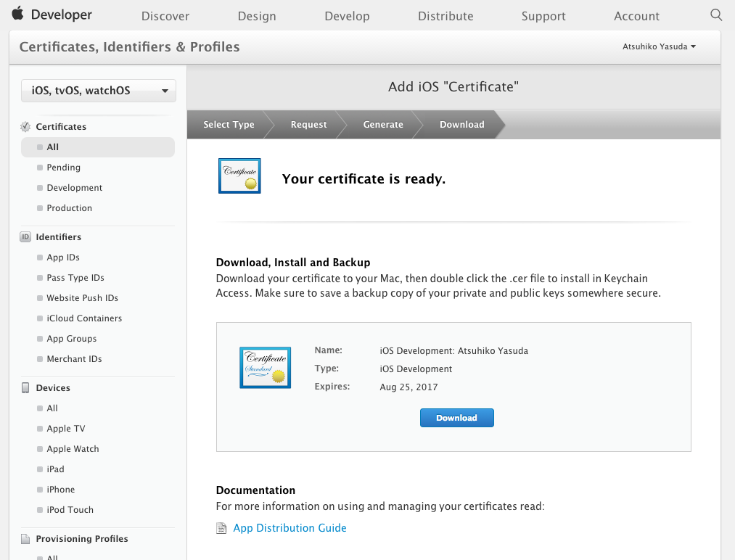This screenshot has width=735, height=560.
Task: Show Development certificates
Action: click(x=74, y=187)
